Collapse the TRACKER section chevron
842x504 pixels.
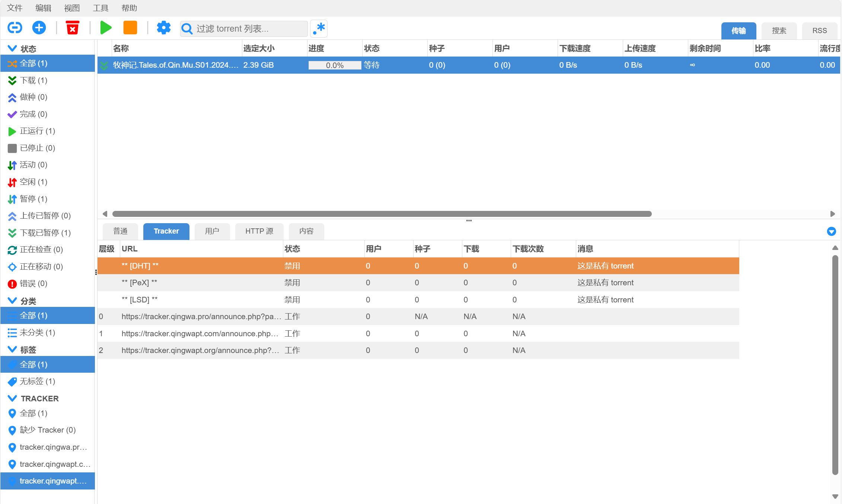point(12,398)
